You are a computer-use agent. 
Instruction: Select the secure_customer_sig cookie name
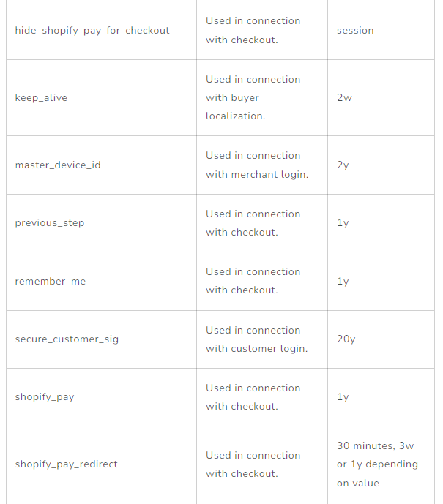(x=67, y=339)
